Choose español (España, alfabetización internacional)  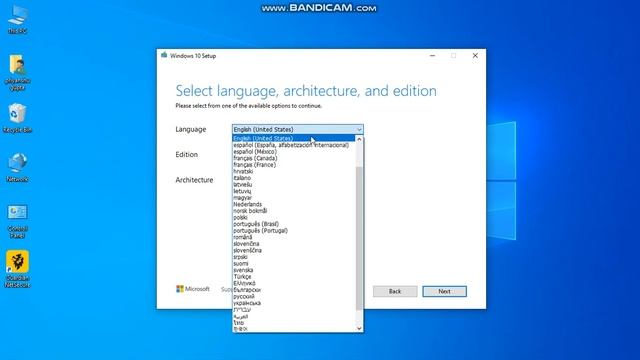[294, 145]
